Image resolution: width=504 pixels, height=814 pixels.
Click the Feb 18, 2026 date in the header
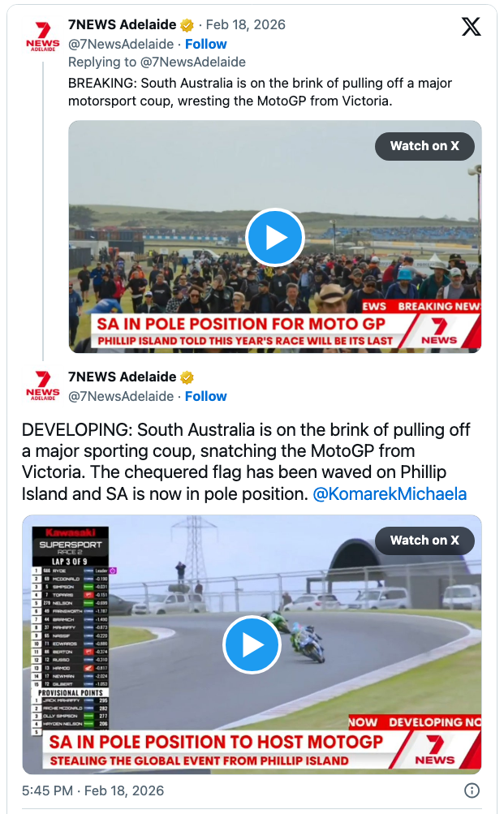pyautogui.click(x=245, y=24)
